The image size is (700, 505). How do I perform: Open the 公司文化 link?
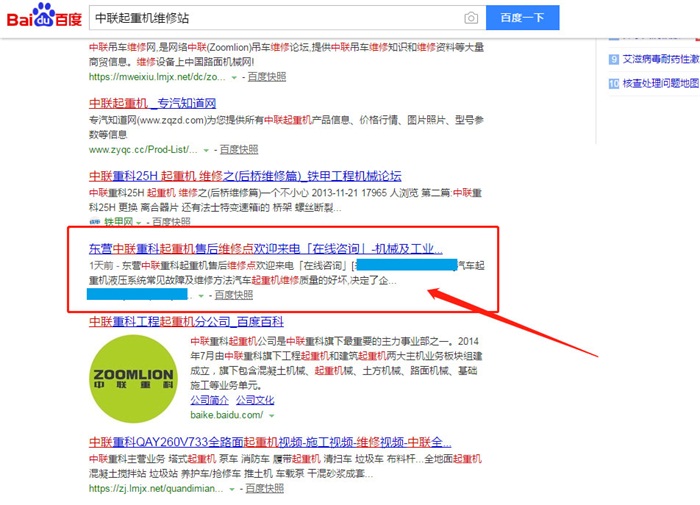255,400
